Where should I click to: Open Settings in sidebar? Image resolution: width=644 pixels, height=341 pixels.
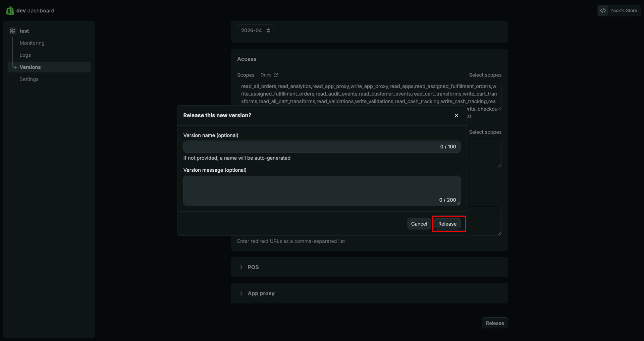[x=29, y=79]
